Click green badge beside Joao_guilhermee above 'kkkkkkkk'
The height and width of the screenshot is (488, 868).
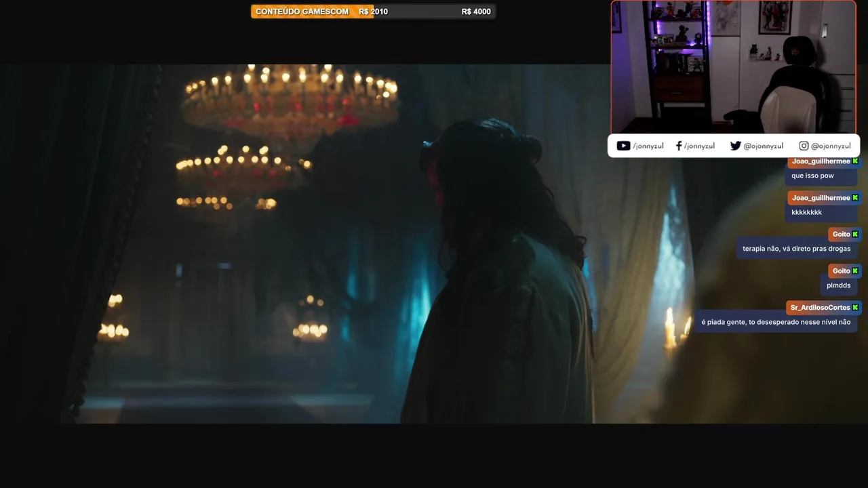856,198
